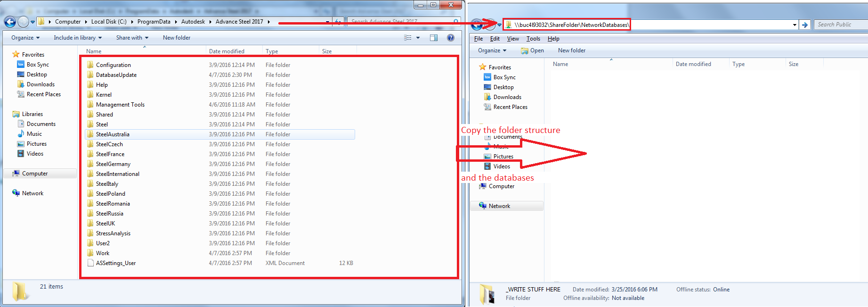Select the DatabaseUpdate folder icon
This screenshot has height=307, width=868.
[x=90, y=75]
